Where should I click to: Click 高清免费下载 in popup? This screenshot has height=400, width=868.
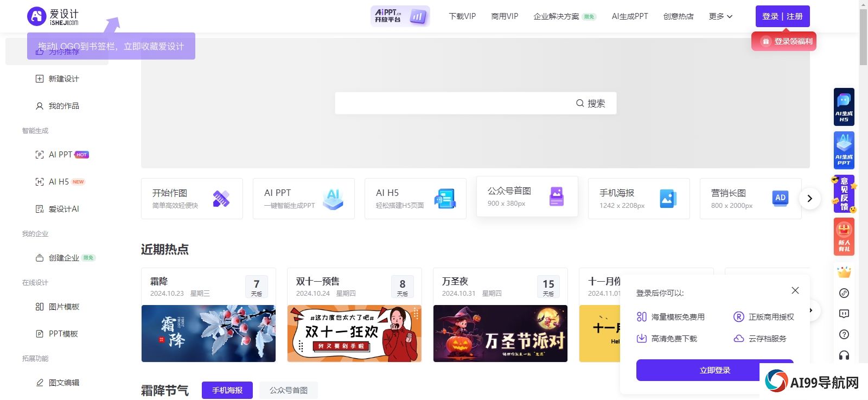[667, 339]
